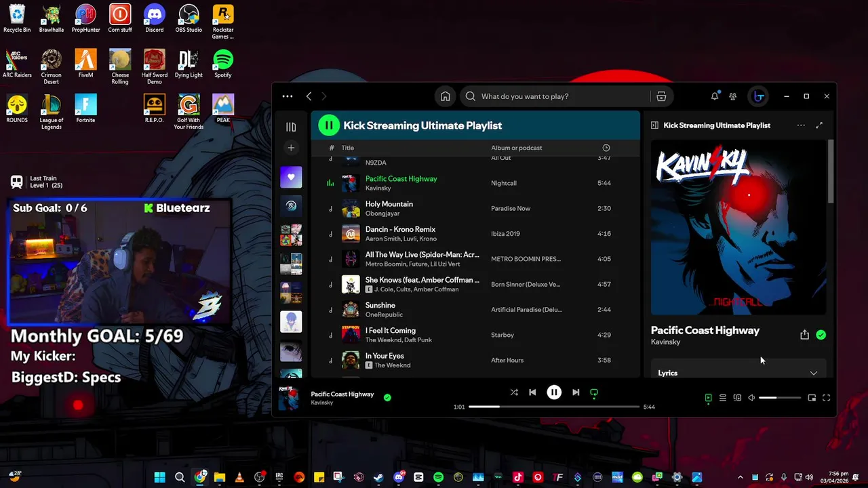Viewport: 868px width, 488px height.
Task: Open the miniplayer
Action: click(812, 398)
